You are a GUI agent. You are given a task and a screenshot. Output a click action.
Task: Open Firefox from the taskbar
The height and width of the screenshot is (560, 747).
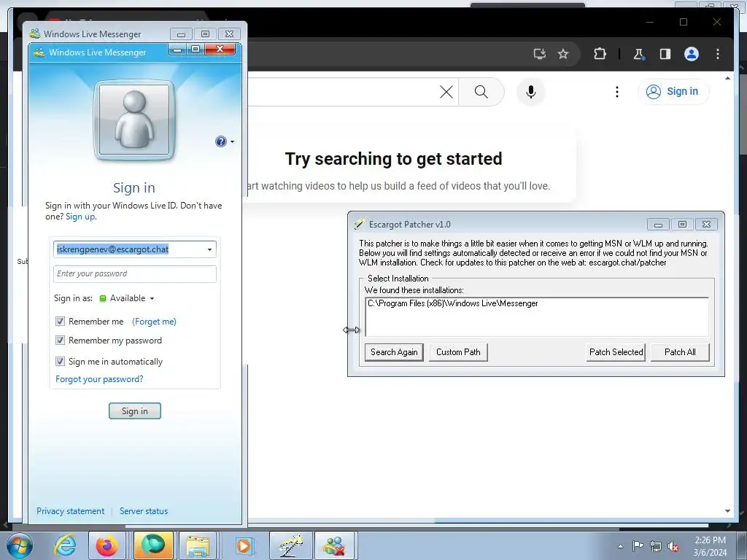(x=107, y=545)
